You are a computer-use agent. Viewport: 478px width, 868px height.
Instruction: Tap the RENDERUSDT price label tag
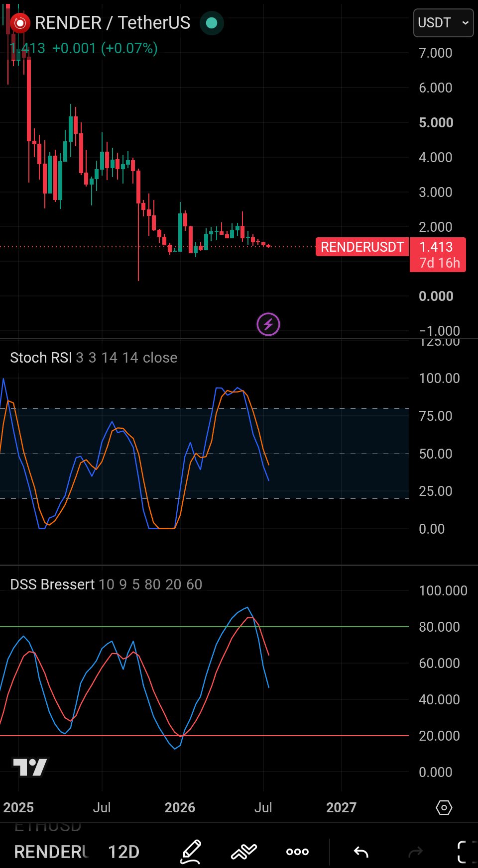362,247
